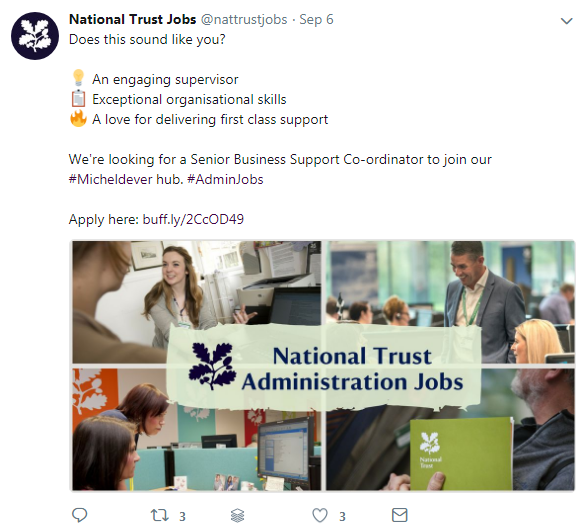Viewport: 584px width, 530px height.
Task: Open the National Trust Jobs profile name
Action: (132, 19)
